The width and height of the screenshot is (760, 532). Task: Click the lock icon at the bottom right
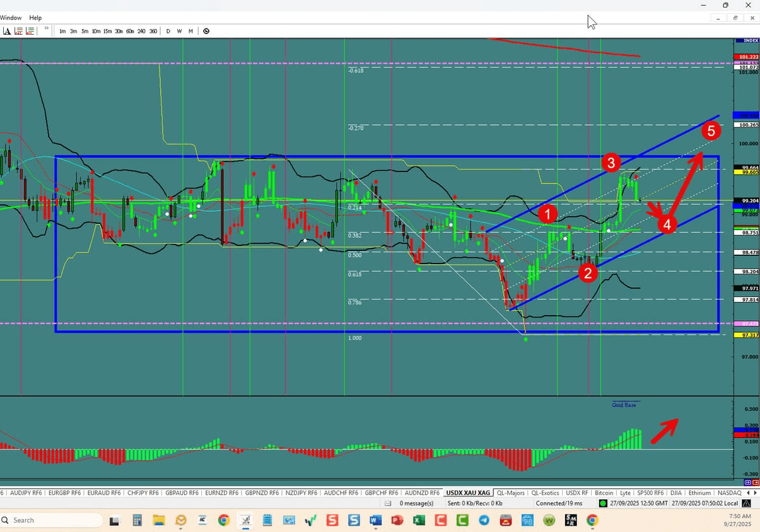click(745, 503)
